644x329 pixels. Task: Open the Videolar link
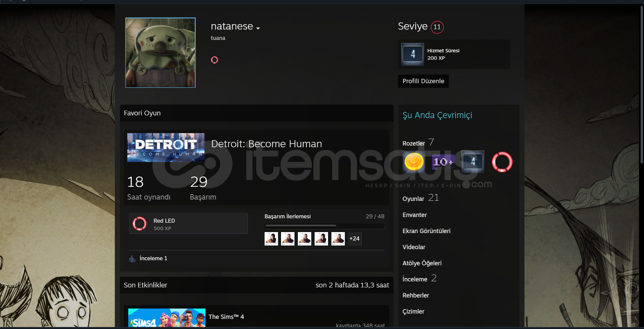[x=414, y=247]
